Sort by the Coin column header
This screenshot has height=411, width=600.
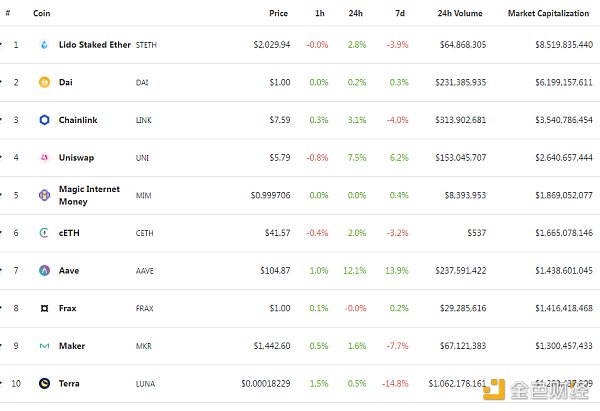coord(42,14)
